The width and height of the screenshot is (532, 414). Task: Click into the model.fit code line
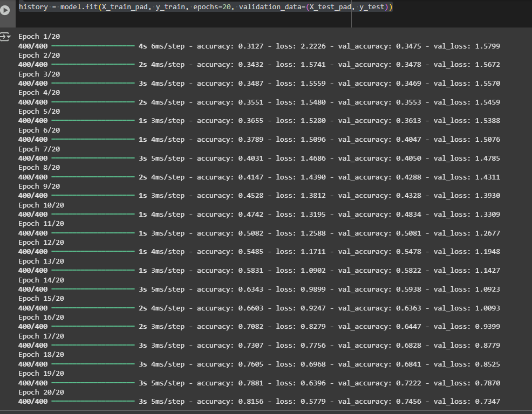[x=205, y=7]
